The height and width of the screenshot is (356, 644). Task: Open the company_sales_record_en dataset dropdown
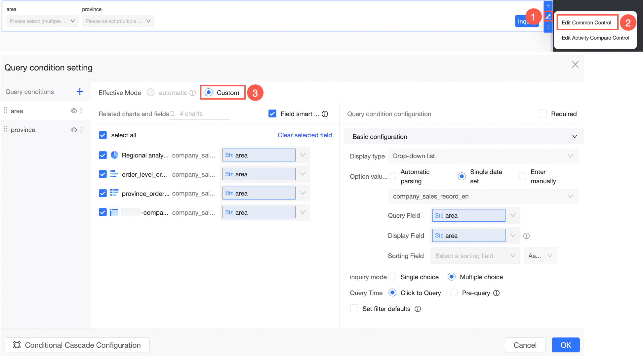point(483,197)
